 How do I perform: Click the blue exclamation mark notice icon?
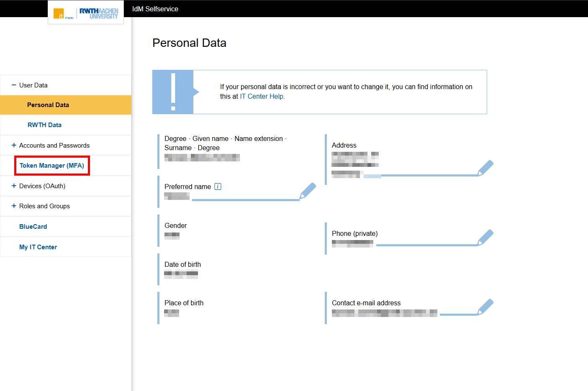coord(173,92)
